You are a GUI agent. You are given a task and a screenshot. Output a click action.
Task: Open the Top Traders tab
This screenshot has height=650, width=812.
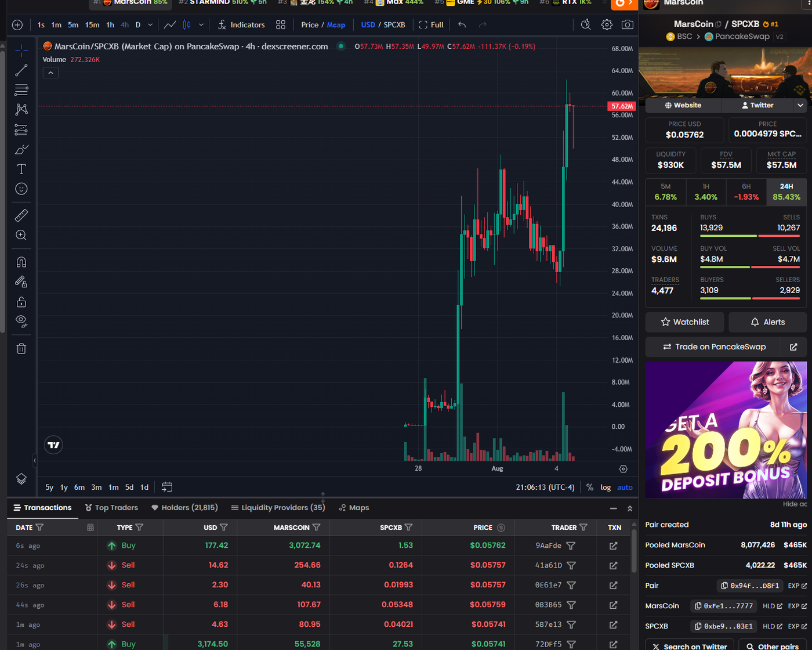pyautogui.click(x=111, y=508)
